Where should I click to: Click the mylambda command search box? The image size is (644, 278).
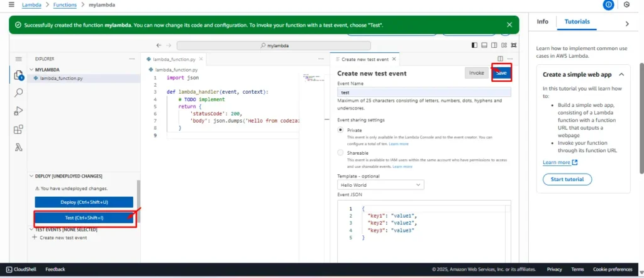[274, 45]
